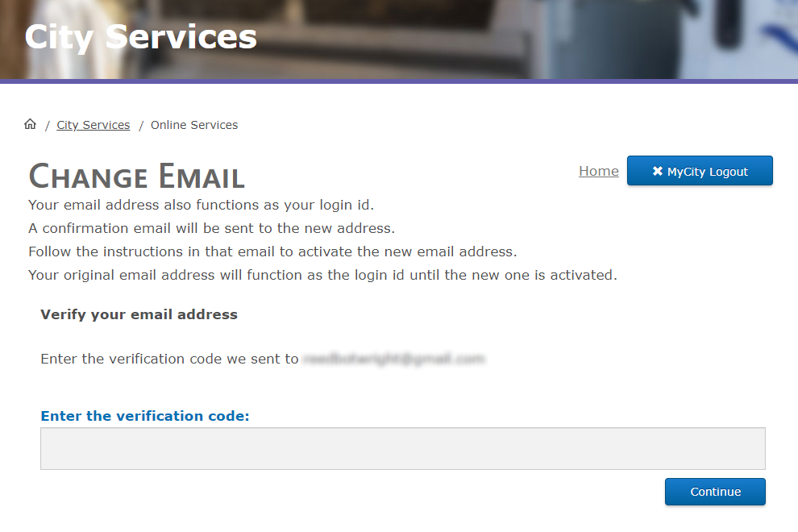The height and width of the screenshot is (532, 798).
Task: Click the Enter the verification code label
Action: [x=145, y=415]
